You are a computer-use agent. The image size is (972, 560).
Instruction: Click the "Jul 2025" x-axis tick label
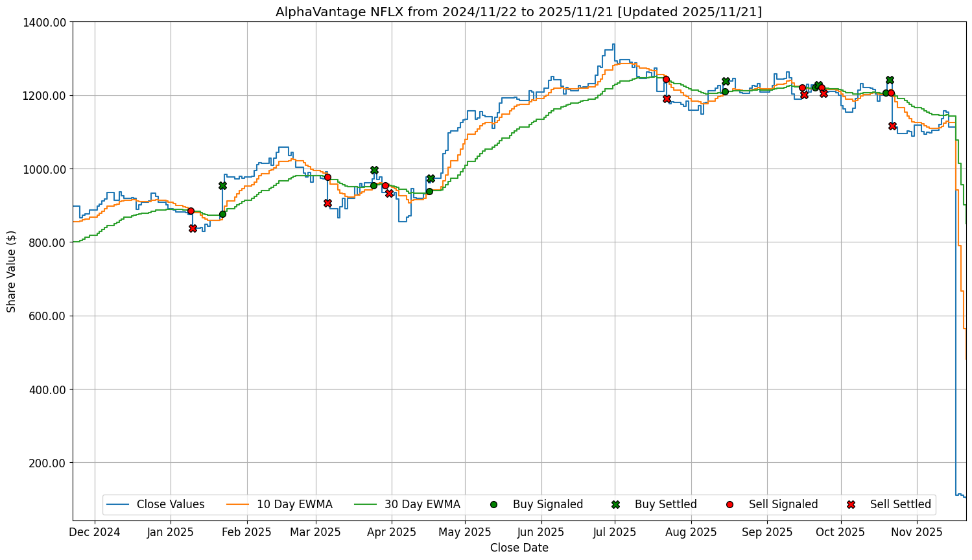[x=615, y=532]
